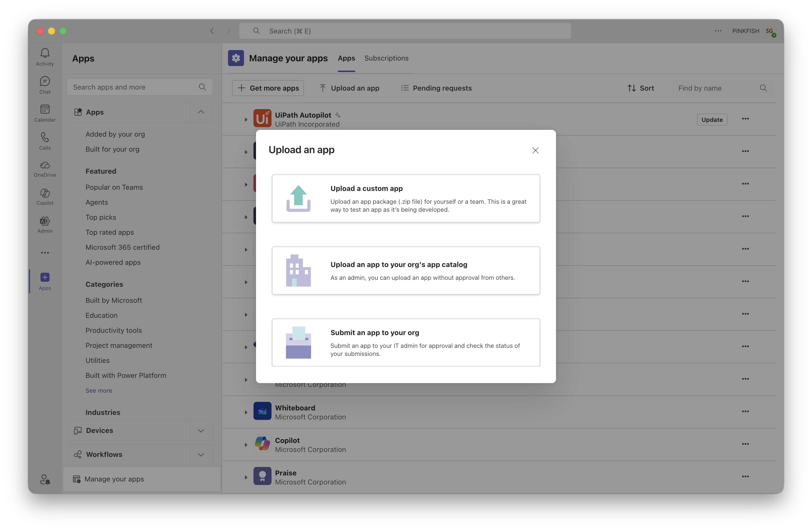
Task: Open OneDrive from the sidebar
Action: click(x=45, y=169)
